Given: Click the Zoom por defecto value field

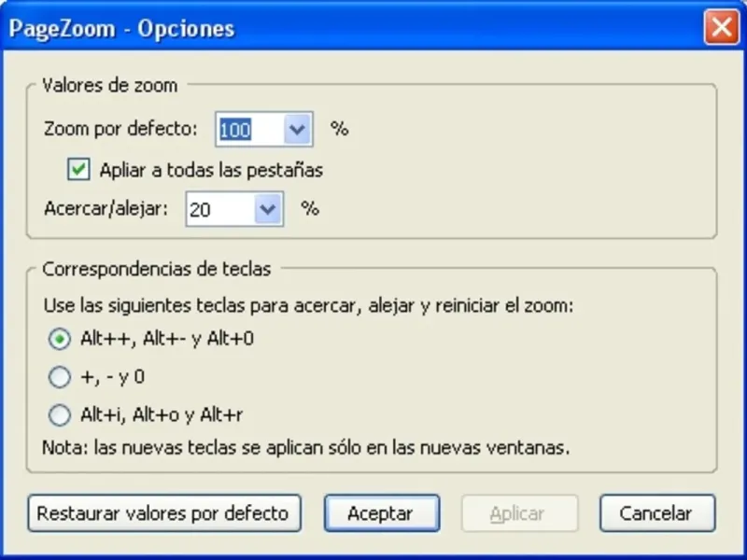Looking at the screenshot, I should coord(247,130).
